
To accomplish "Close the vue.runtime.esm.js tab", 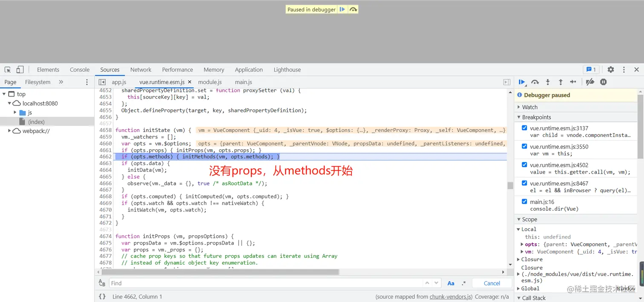I will pos(190,82).
